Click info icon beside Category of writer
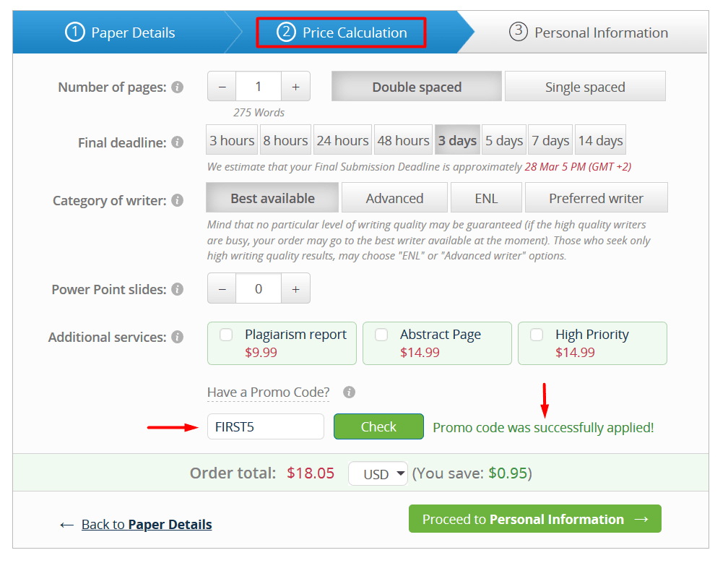The height and width of the screenshot is (571, 728). (x=178, y=200)
